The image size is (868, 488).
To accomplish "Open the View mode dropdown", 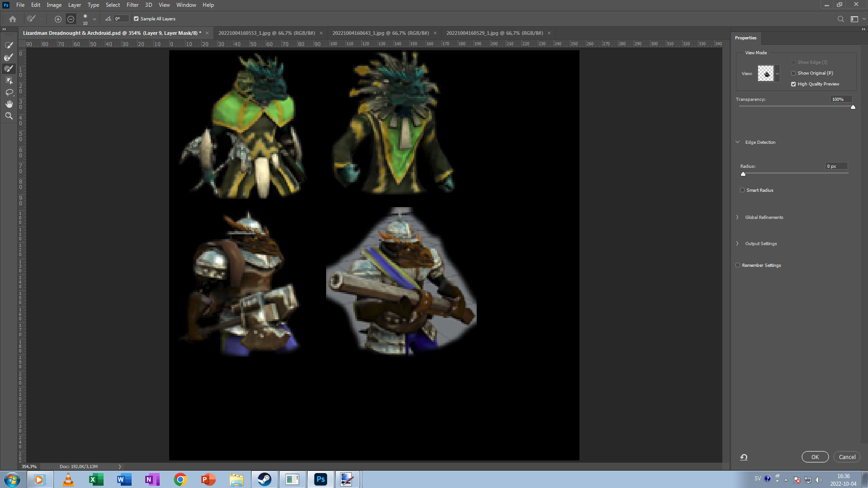I will pos(777,74).
